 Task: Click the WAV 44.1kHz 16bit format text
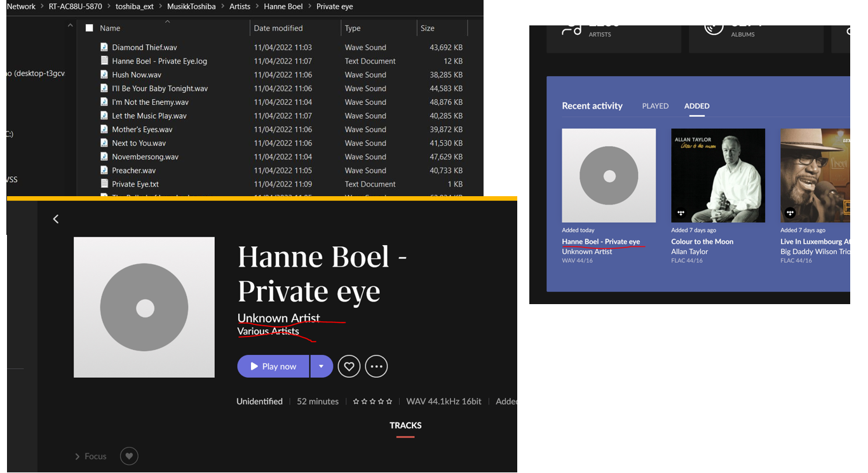444,401
